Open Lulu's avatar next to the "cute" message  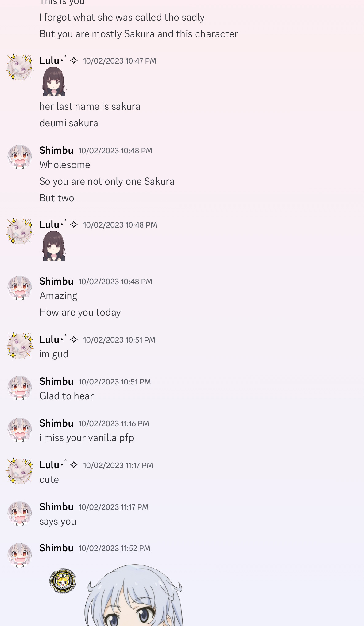pyautogui.click(x=20, y=471)
